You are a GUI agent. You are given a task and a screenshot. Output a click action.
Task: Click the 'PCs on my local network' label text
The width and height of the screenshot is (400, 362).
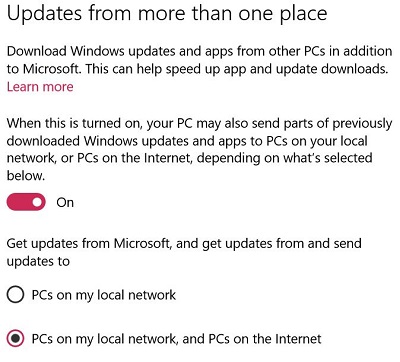coord(104,295)
